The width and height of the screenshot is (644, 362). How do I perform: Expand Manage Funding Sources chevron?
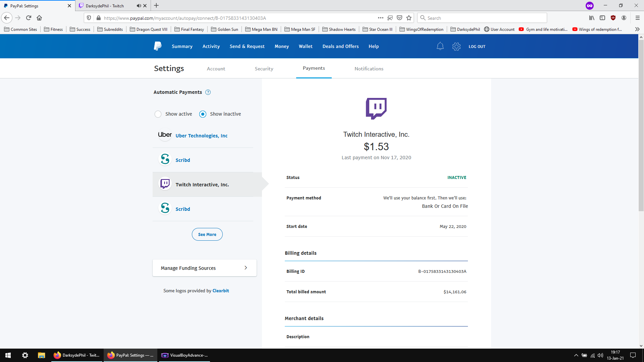pyautogui.click(x=246, y=267)
